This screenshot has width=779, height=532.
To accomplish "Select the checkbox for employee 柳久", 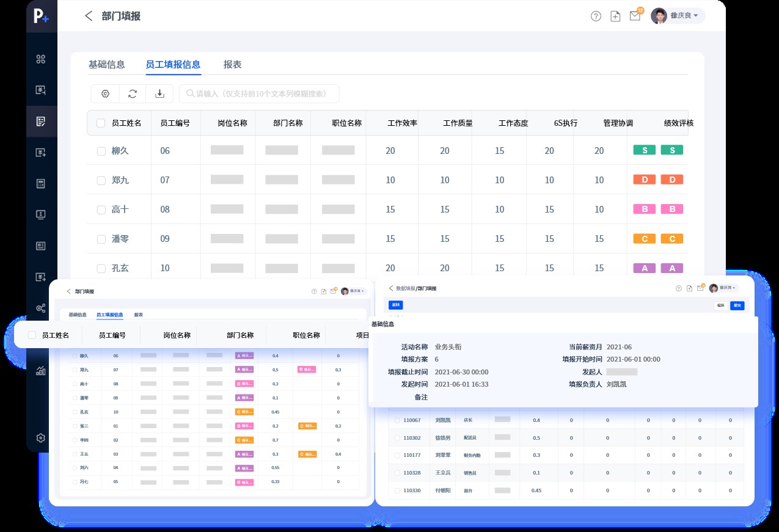I will pyautogui.click(x=101, y=150).
